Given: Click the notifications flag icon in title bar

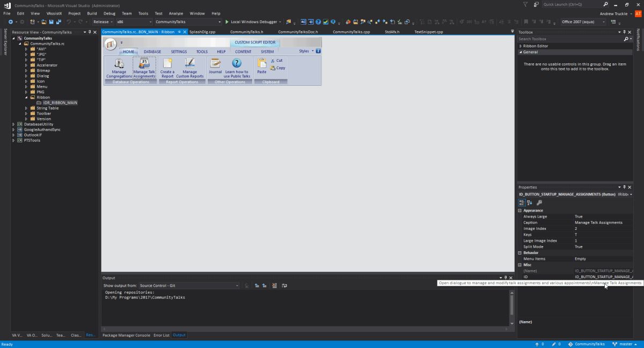Looking at the screenshot, I should [x=525, y=4].
